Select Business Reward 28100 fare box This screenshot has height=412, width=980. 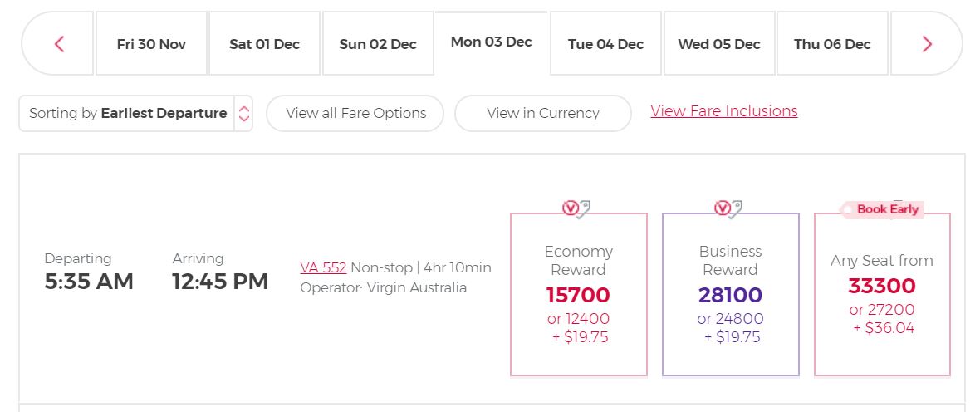[731, 295]
